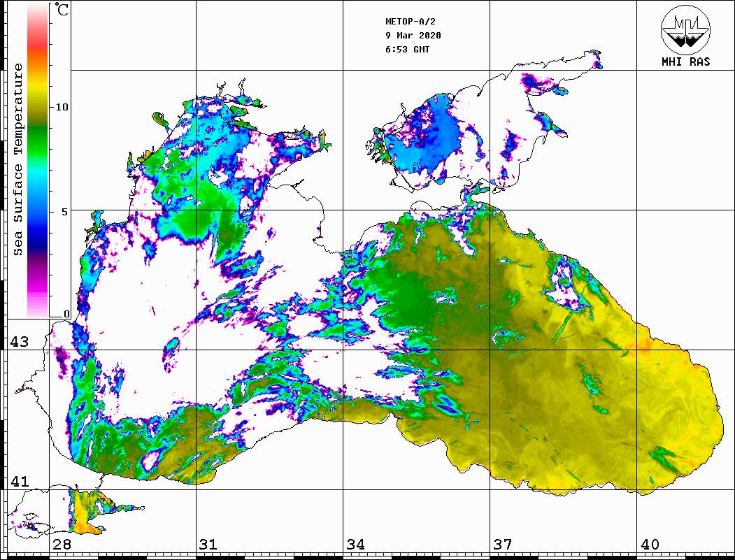Click the longitude label '34'
Screen dimensions: 735x560
click(x=356, y=544)
